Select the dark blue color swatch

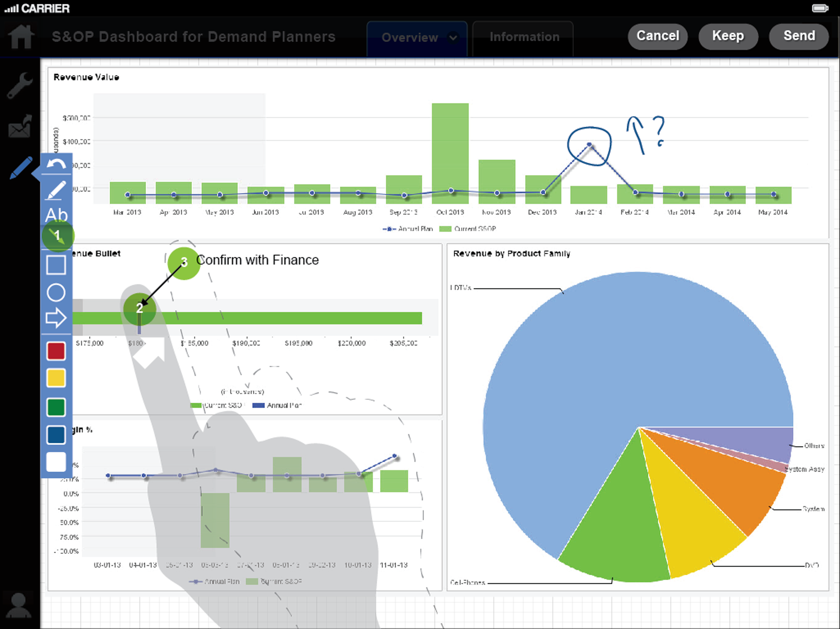[x=56, y=435]
